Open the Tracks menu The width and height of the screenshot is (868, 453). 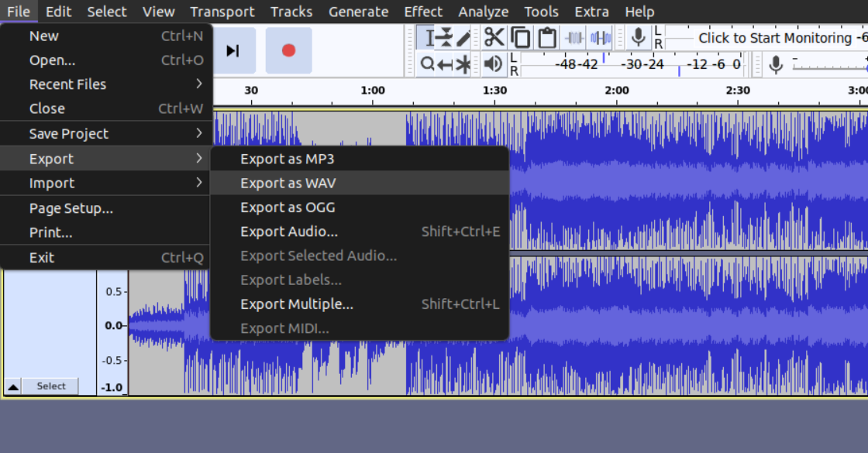(x=291, y=12)
